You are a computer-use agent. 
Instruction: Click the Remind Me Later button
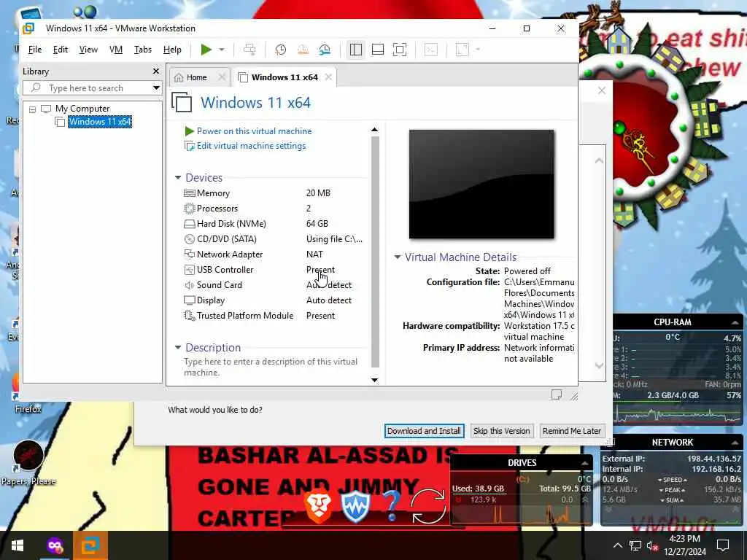pyautogui.click(x=572, y=431)
